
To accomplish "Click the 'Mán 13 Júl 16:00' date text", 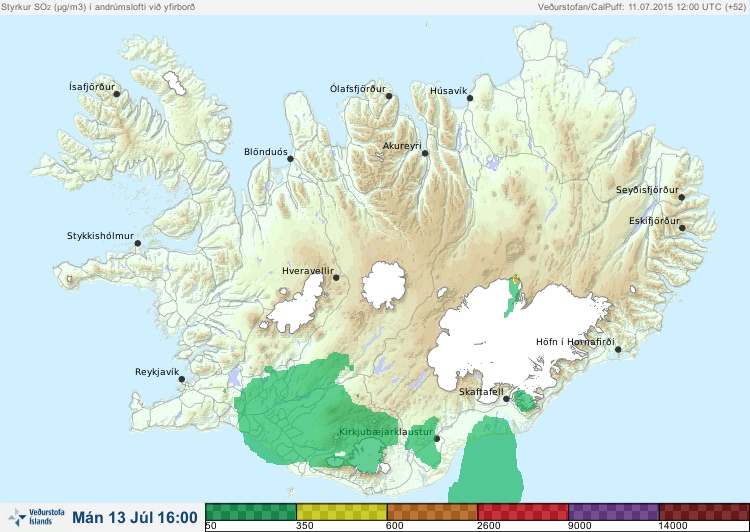I will coord(135,517).
